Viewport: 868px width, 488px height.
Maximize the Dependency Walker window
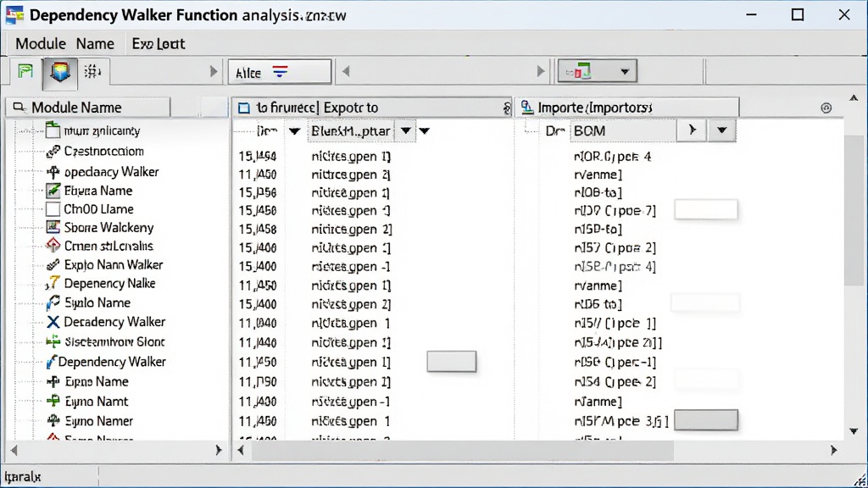pyautogui.click(x=798, y=14)
